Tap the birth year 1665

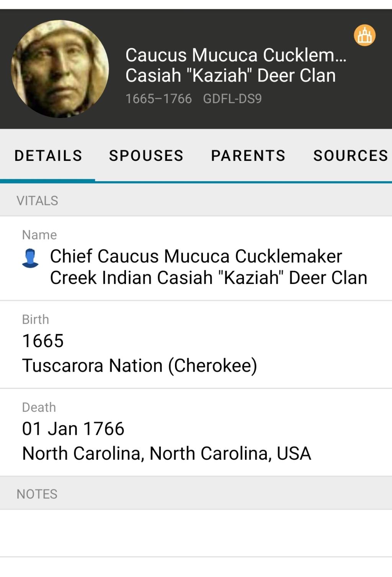click(x=43, y=341)
